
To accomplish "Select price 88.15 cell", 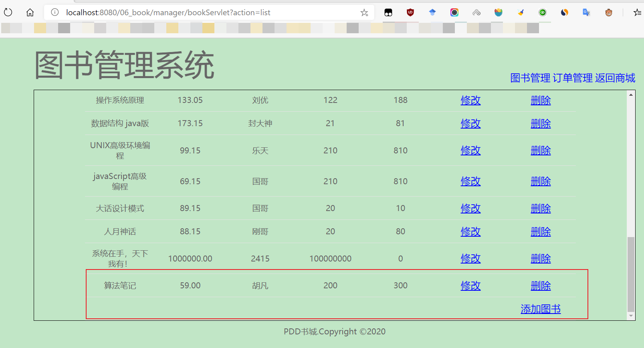I will (190, 231).
